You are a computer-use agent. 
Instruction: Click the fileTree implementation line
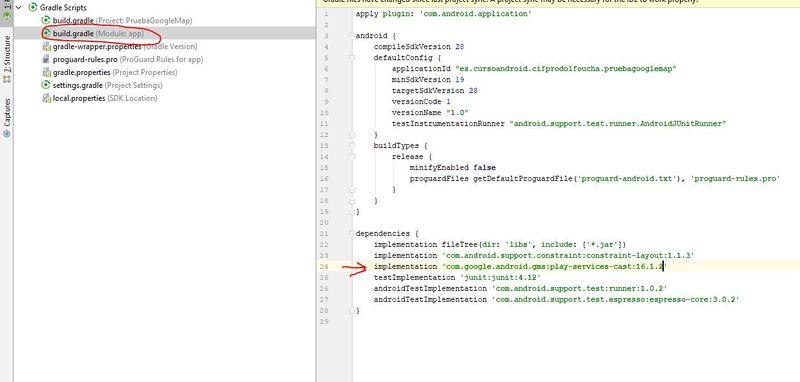click(500, 244)
